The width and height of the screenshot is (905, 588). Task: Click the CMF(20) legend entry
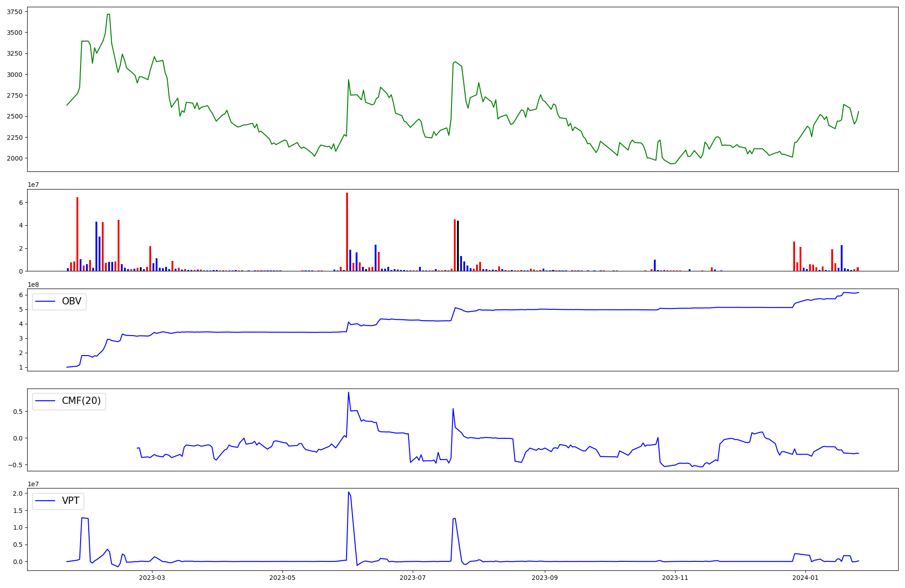(81, 401)
